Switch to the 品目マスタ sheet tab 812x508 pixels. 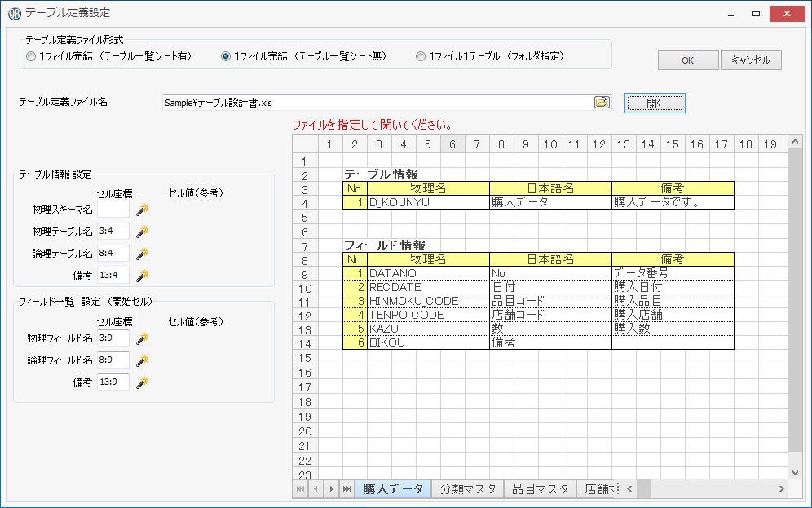(x=541, y=488)
